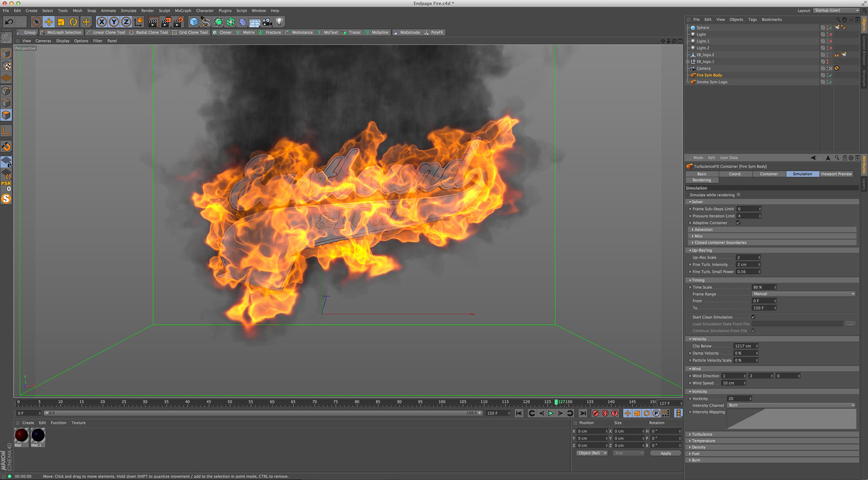Image resolution: width=868 pixels, height=480 pixels.
Task: Click the Fracture MoGraph button
Action: pos(270,33)
